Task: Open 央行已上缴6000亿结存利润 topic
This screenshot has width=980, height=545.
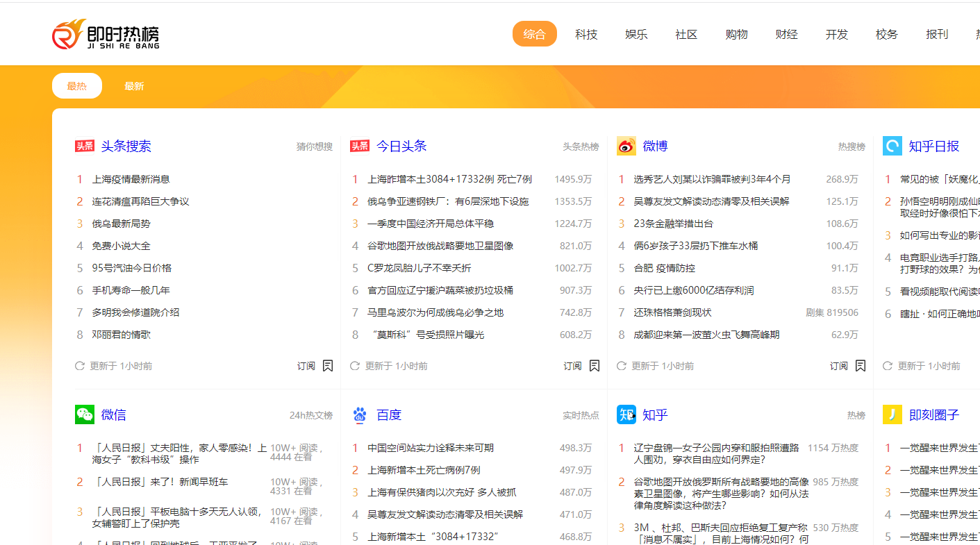Action: (694, 290)
